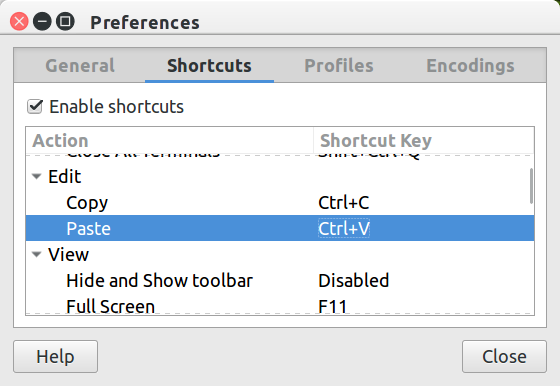This screenshot has height=386, width=560.
Task: Select the Shortcuts tab
Action: pos(209,66)
